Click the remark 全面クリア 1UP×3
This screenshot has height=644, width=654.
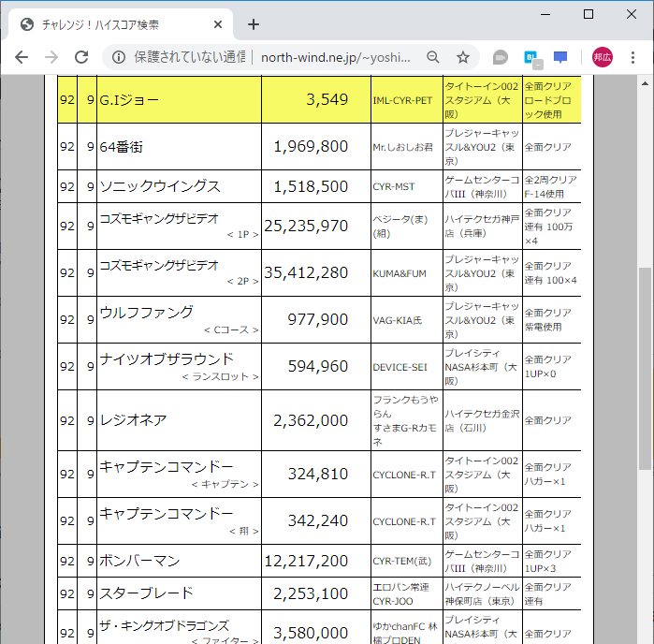(x=547, y=562)
